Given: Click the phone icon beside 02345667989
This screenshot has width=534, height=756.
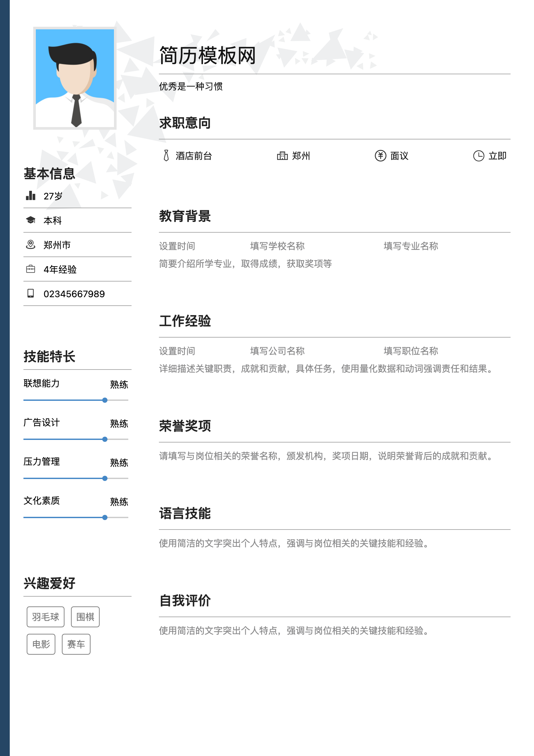Looking at the screenshot, I should pos(31,293).
